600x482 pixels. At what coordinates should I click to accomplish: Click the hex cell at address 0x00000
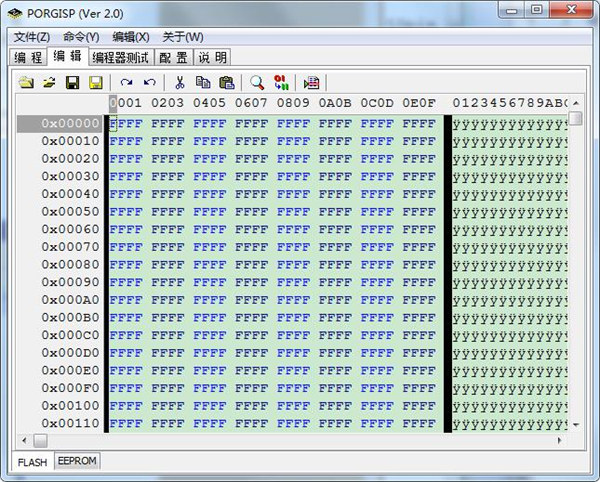click(125, 124)
